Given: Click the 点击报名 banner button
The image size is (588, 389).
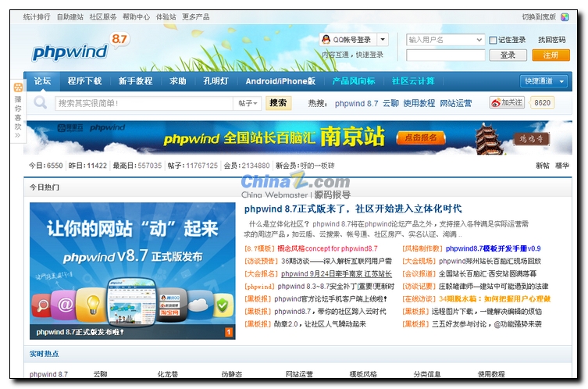Looking at the screenshot, I should (x=421, y=138).
